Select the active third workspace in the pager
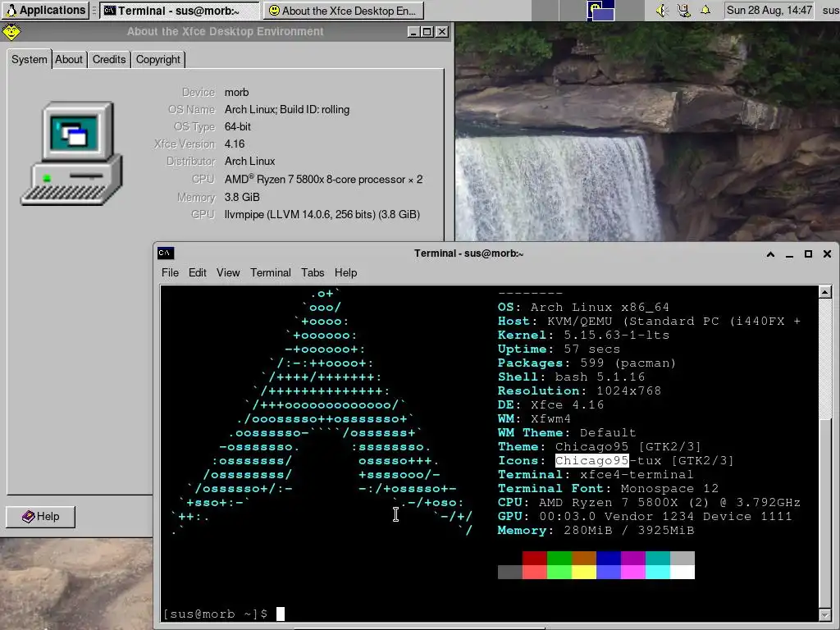 pyautogui.click(x=600, y=10)
